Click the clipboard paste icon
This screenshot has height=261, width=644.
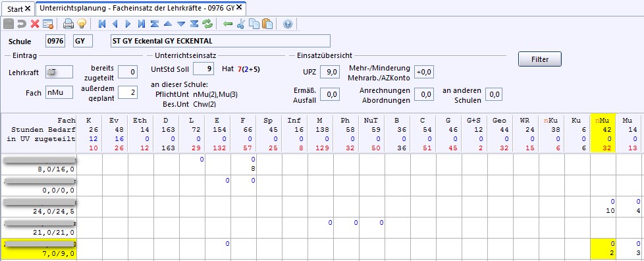coord(267,24)
